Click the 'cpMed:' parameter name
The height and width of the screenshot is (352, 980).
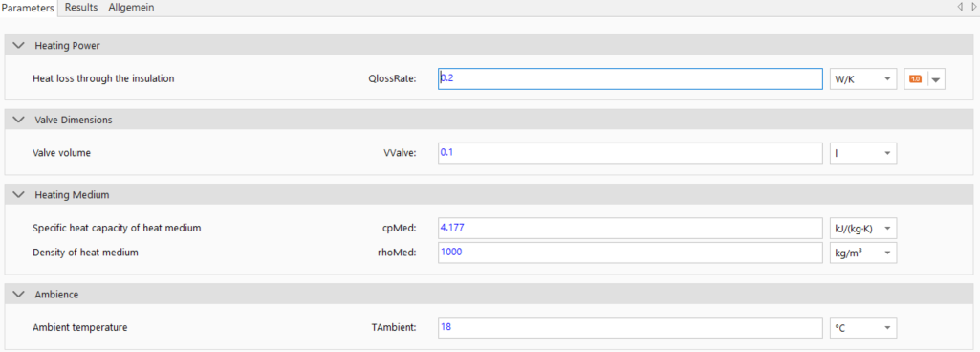coord(400,229)
